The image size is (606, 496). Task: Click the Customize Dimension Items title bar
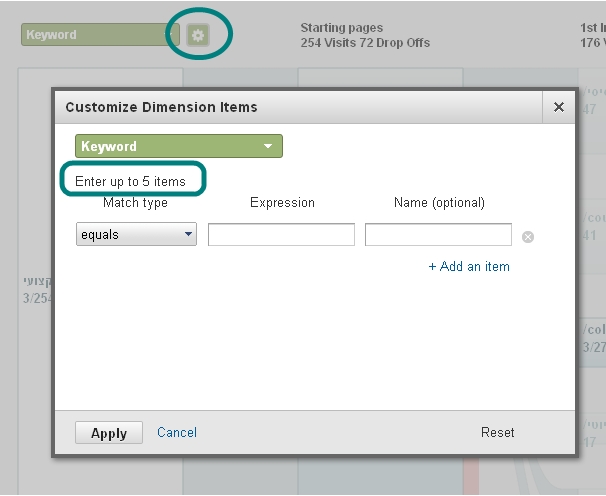[300, 107]
